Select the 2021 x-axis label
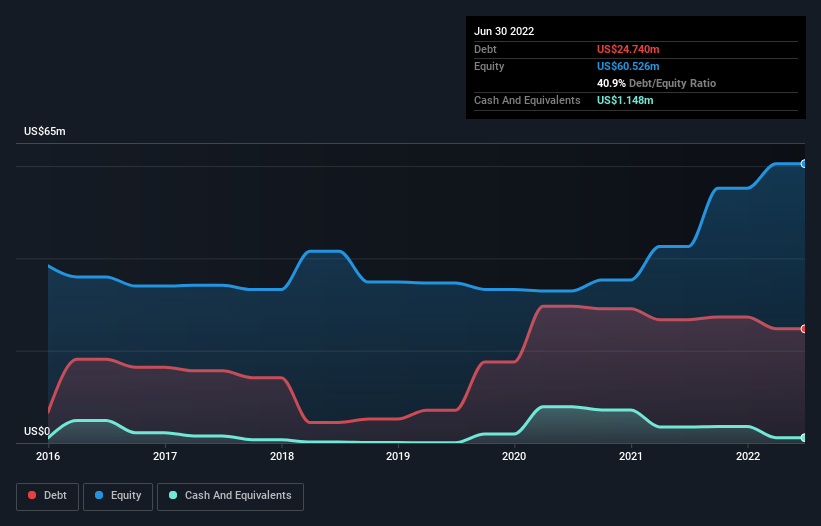This screenshot has width=821, height=526. [x=631, y=456]
